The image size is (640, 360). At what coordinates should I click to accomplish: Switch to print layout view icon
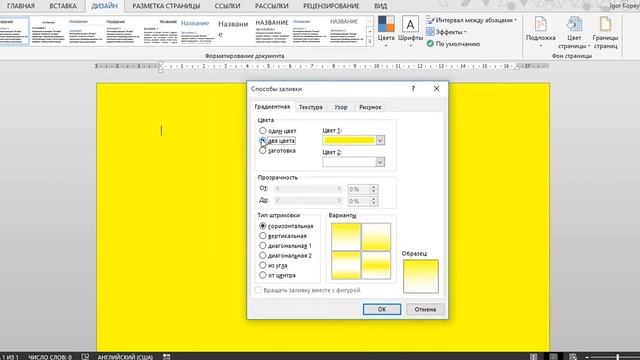(x=553, y=356)
